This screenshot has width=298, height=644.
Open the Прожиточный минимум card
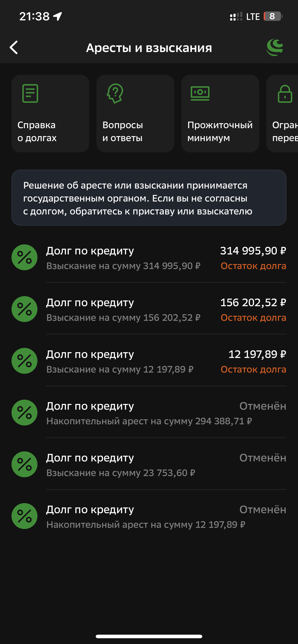coord(220,114)
